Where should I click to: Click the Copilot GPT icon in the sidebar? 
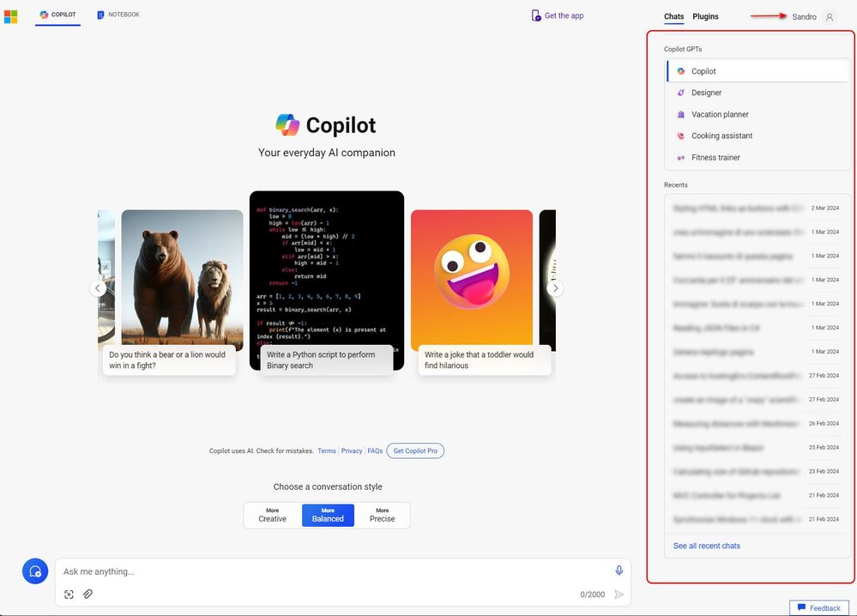(680, 71)
